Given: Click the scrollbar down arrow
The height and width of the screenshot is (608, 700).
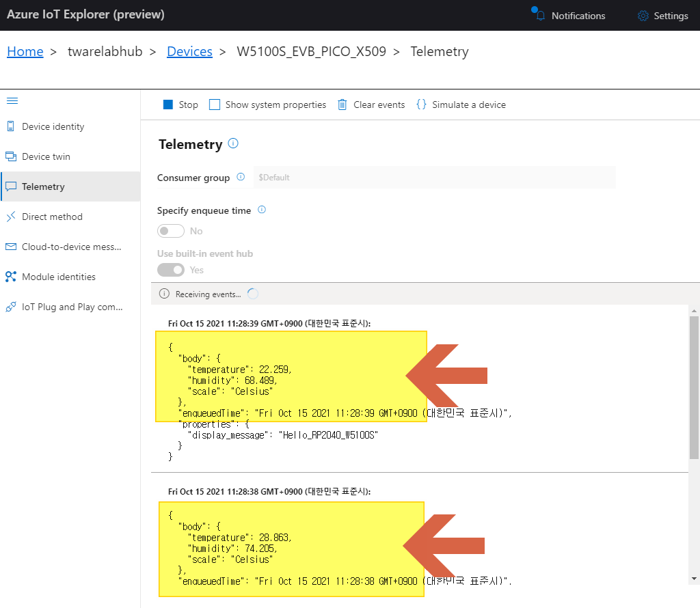Looking at the screenshot, I should point(694,579).
